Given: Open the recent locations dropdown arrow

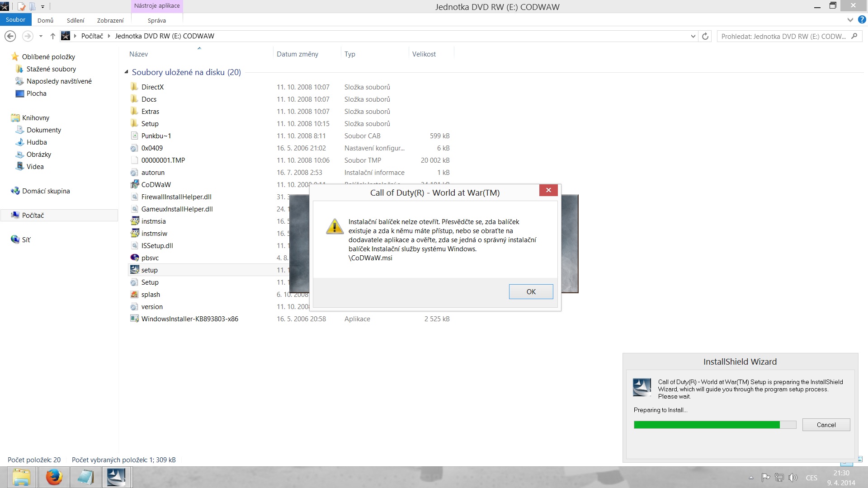Looking at the screenshot, I should [x=41, y=36].
